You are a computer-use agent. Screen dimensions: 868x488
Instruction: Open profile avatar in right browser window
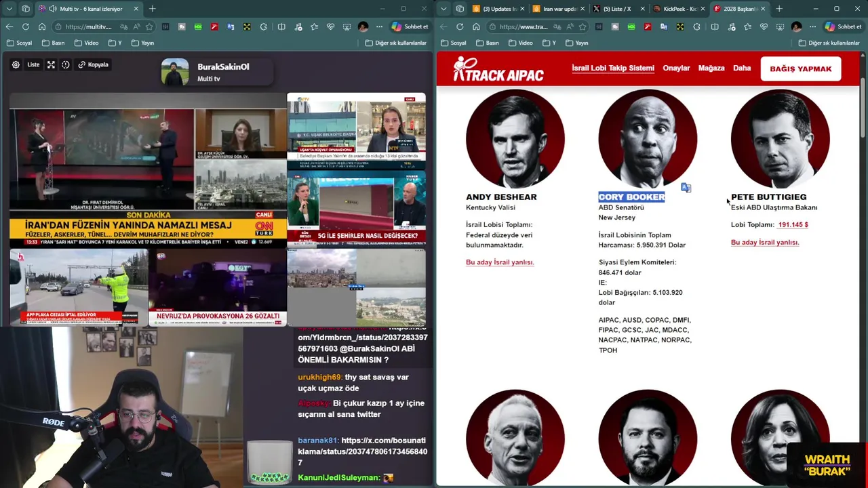pos(796,26)
